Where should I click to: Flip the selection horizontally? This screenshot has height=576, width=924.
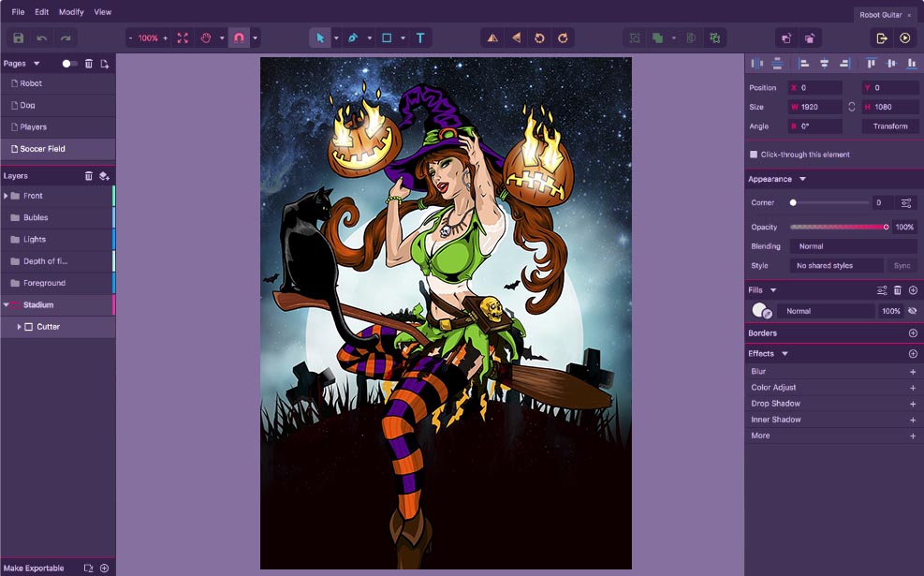[492, 38]
